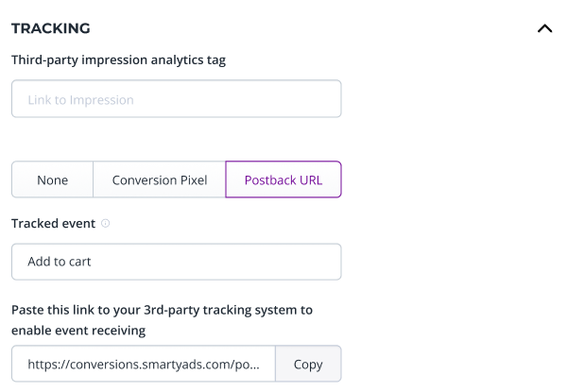Collapse the Tracking section chevron
The height and width of the screenshot is (392, 567).
[544, 28]
